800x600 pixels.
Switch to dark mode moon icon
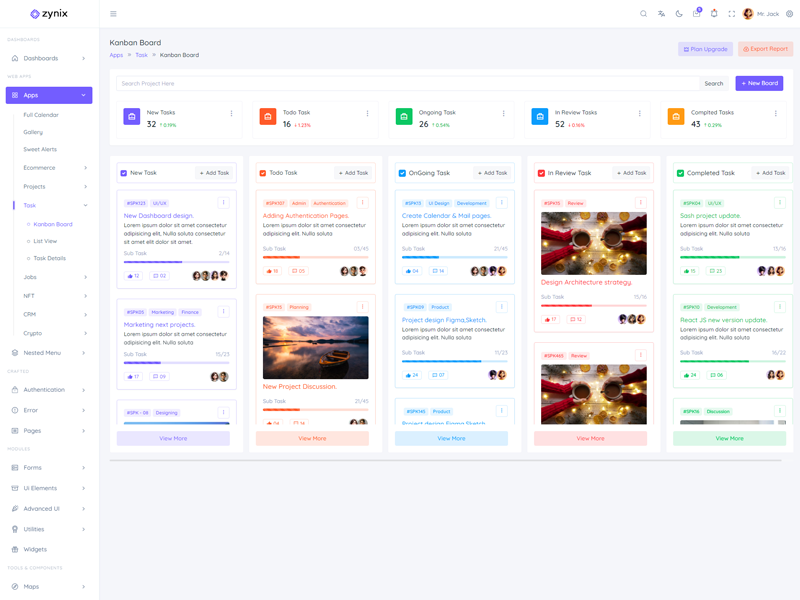(x=679, y=14)
